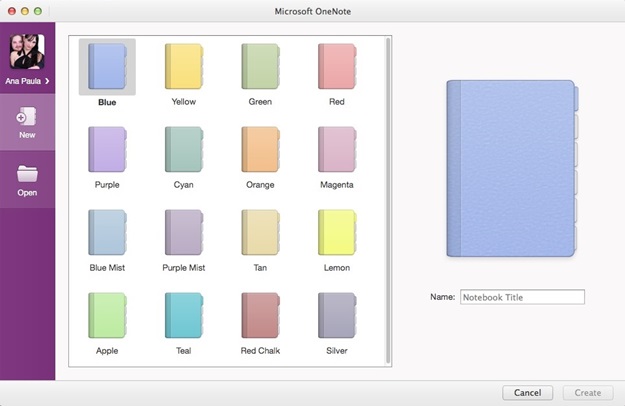This screenshot has height=406, width=625.
Task: Choose the Tan notebook icon
Action: tap(261, 232)
